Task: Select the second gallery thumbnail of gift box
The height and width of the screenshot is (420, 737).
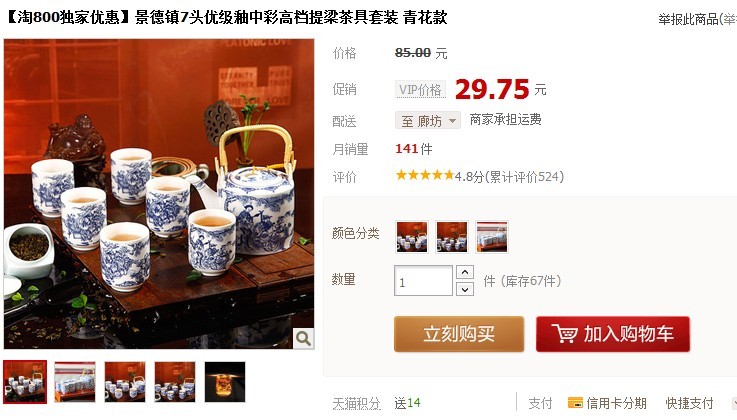Action: click(75, 381)
